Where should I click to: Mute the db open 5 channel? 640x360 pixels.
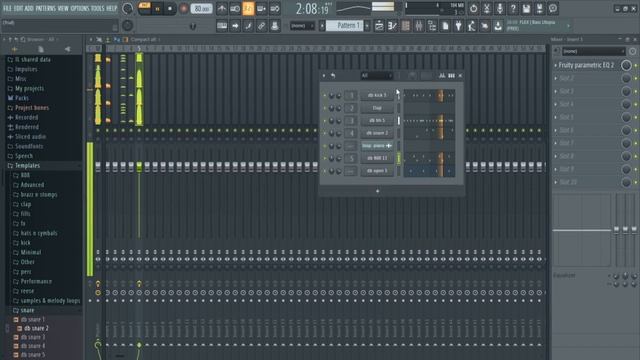(x=325, y=171)
